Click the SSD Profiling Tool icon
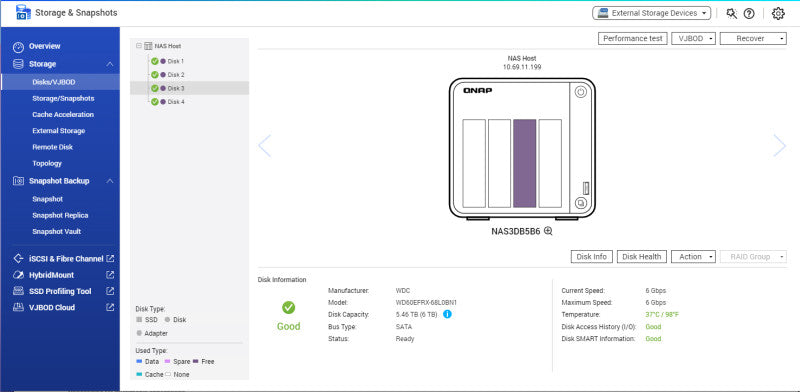800x392 pixels. point(18,291)
